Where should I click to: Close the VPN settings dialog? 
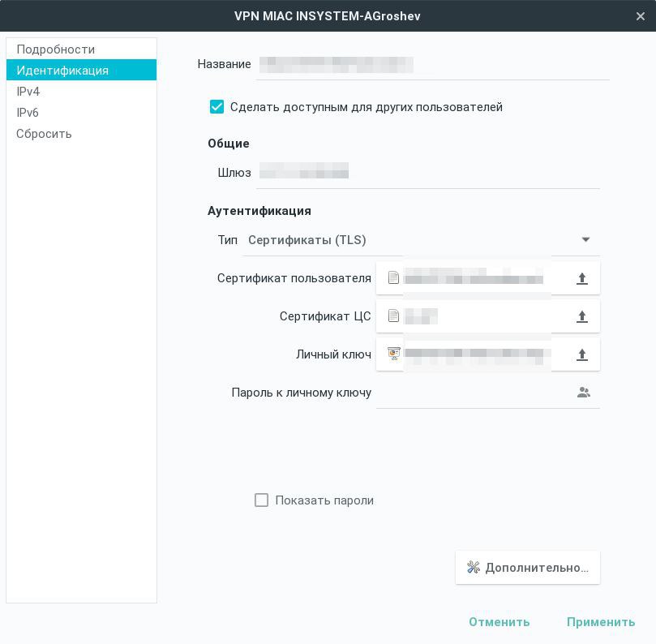tap(640, 16)
